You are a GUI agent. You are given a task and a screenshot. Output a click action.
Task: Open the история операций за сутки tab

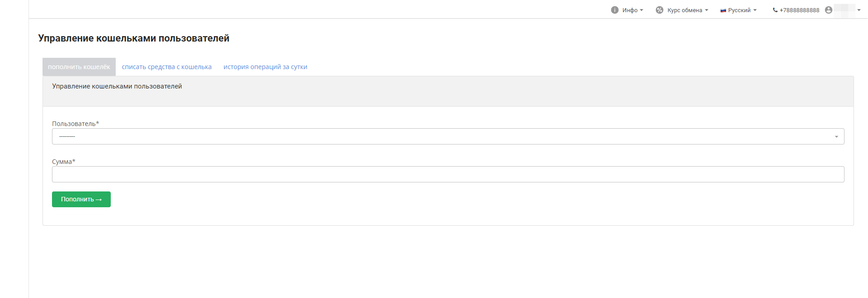[265, 67]
